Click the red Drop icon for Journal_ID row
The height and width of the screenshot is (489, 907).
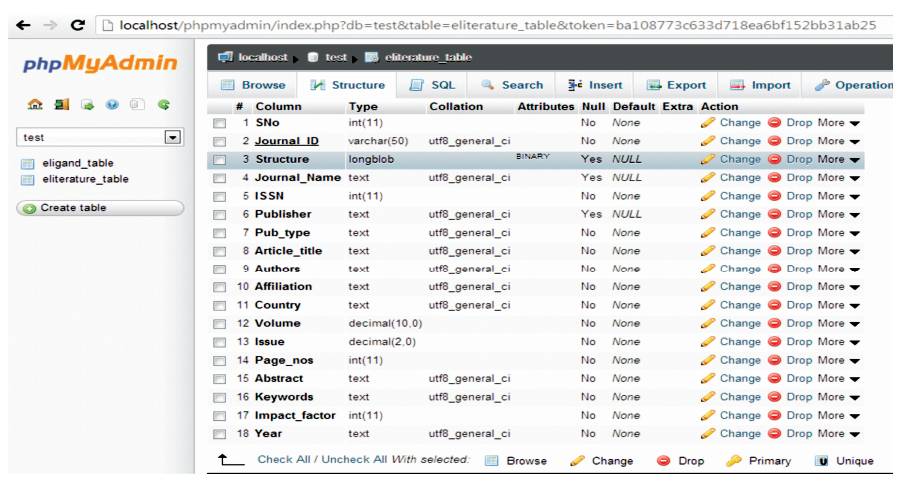(x=775, y=141)
